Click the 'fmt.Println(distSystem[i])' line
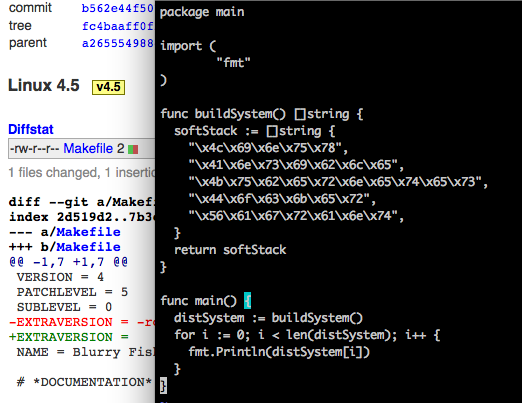 (x=279, y=352)
